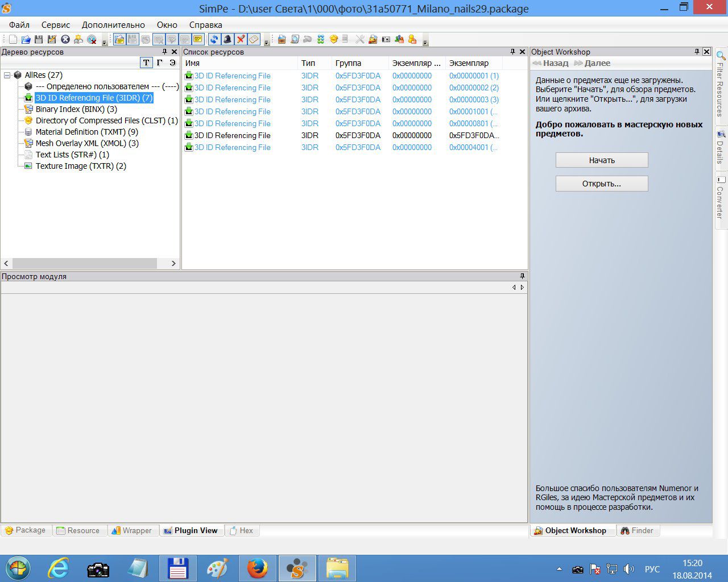This screenshot has width=728, height=582.
Task: Click the New package toolbar icon
Action: click(x=13, y=39)
